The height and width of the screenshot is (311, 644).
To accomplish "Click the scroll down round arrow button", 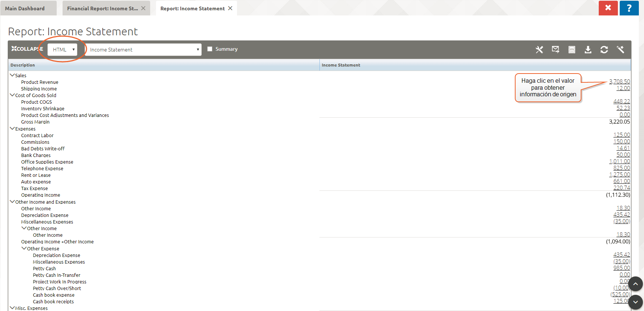I will click(x=635, y=302).
